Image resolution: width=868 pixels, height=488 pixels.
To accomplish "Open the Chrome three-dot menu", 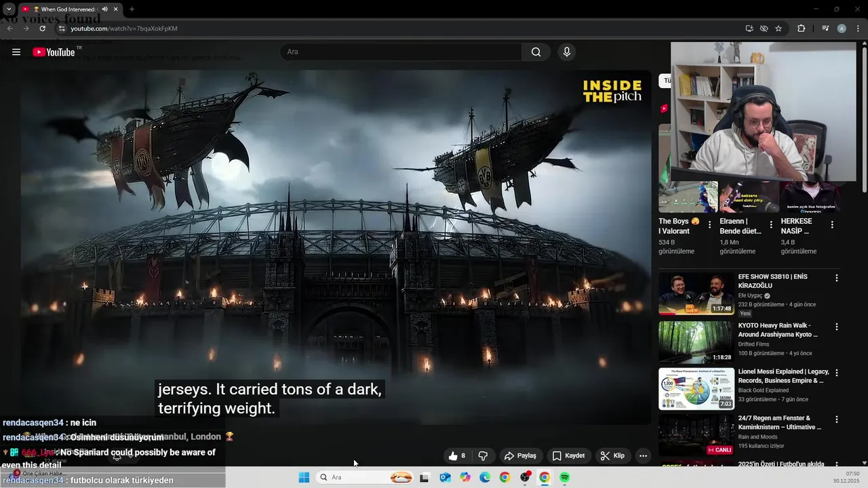I will click(859, 28).
